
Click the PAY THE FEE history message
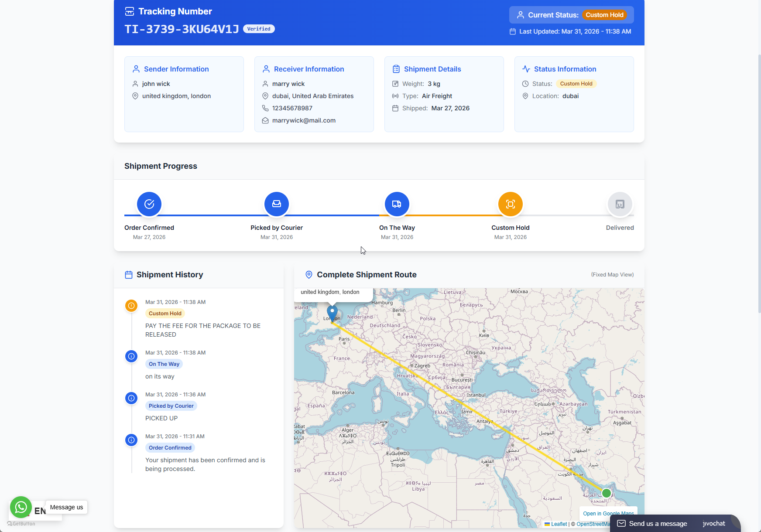point(203,330)
